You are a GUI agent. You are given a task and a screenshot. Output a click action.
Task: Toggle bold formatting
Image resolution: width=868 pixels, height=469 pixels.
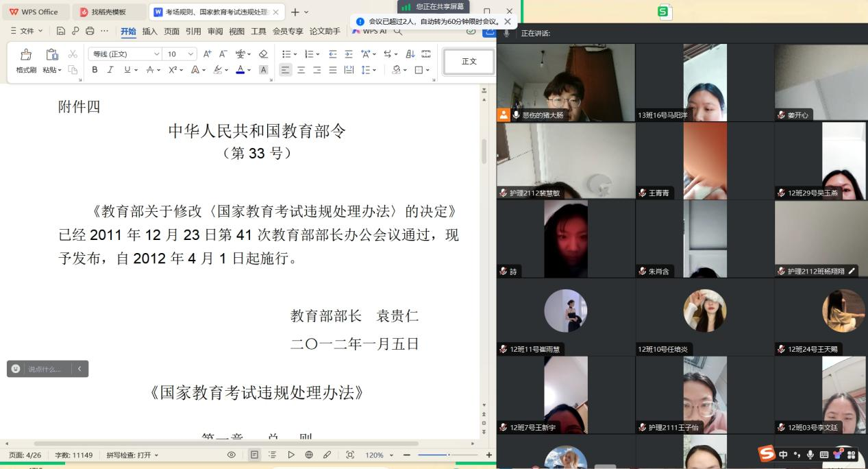click(95, 69)
